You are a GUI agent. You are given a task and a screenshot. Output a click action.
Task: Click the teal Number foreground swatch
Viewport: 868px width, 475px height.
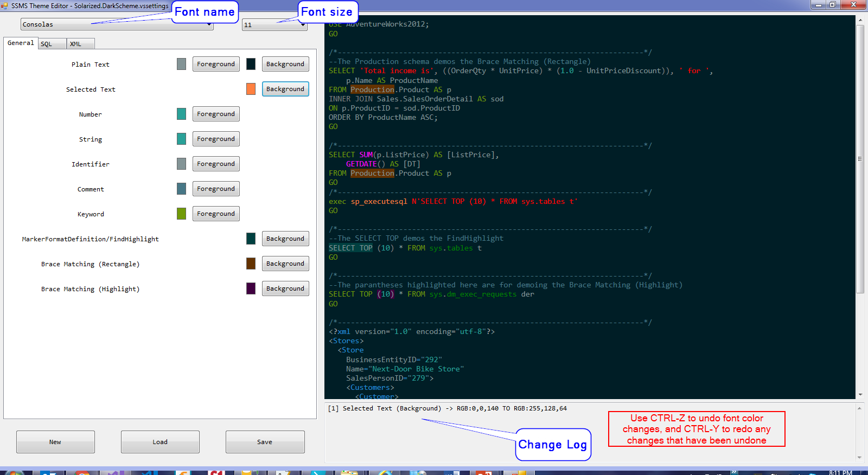pos(181,114)
